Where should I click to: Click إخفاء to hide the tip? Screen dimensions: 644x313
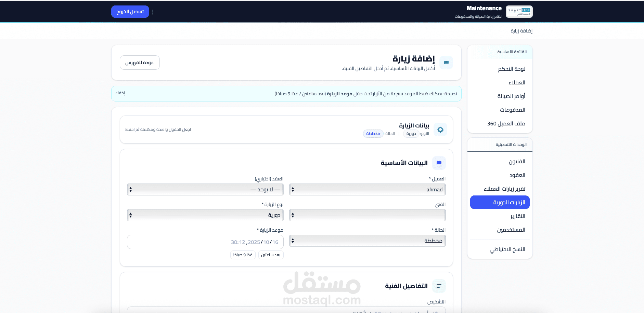click(x=120, y=93)
